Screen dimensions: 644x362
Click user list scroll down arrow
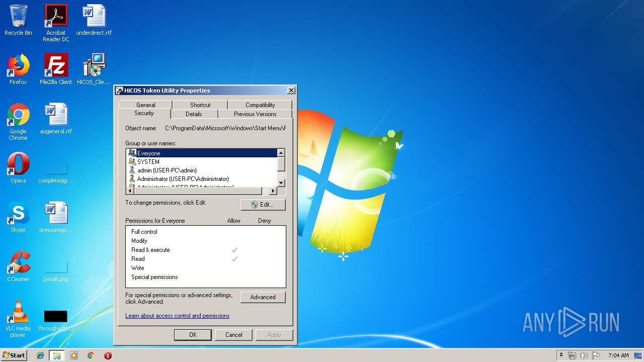pos(281,183)
